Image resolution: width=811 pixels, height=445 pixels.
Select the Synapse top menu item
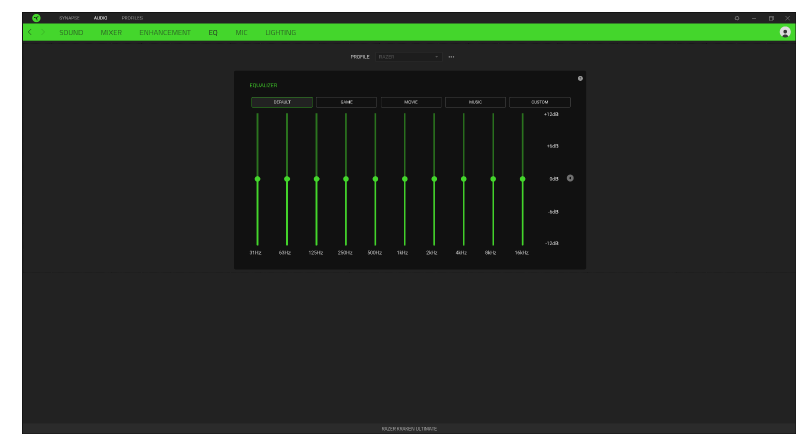69,17
